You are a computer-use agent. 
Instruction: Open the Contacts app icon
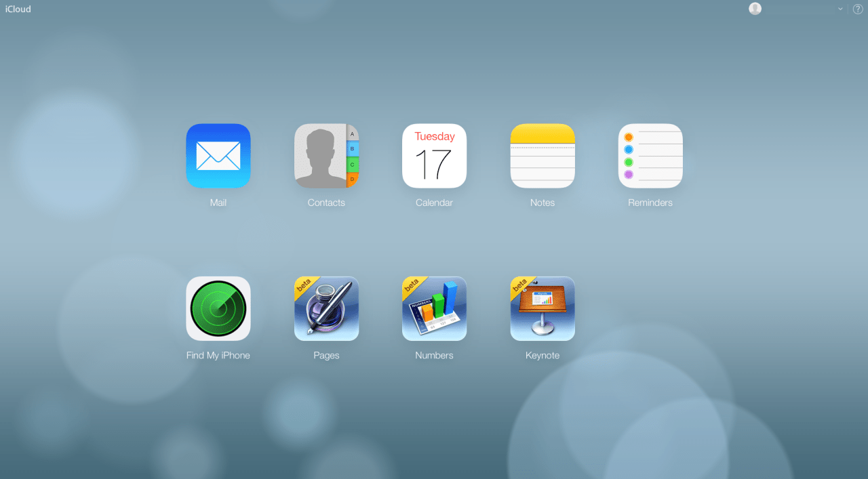tap(326, 156)
